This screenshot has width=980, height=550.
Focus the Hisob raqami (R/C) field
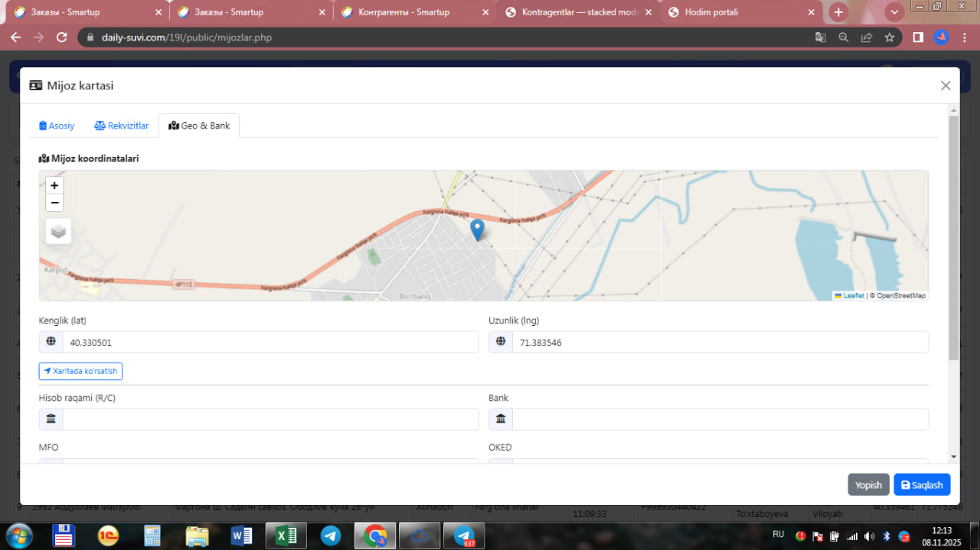[x=269, y=419]
